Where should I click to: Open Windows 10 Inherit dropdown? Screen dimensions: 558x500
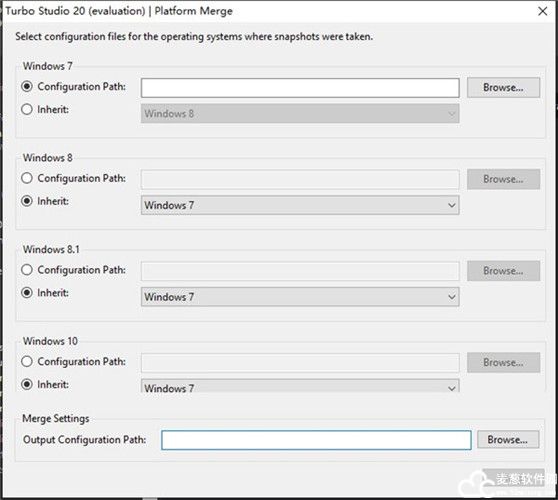point(300,386)
